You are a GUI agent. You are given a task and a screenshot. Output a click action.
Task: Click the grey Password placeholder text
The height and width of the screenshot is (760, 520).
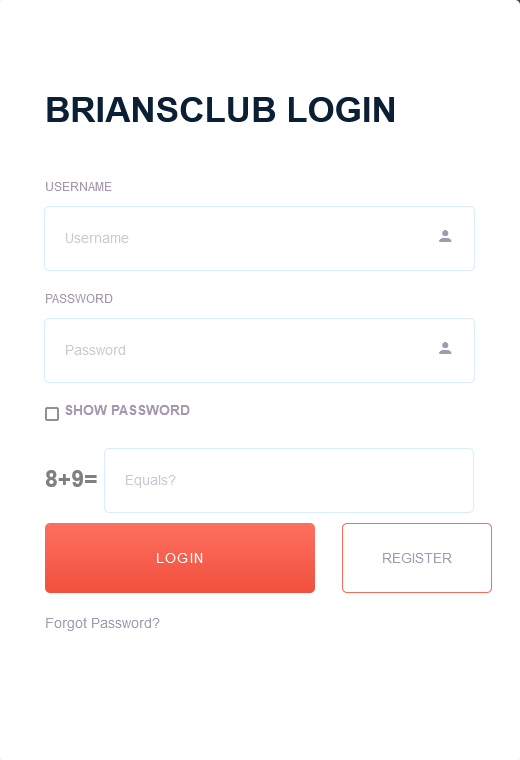tap(95, 350)
